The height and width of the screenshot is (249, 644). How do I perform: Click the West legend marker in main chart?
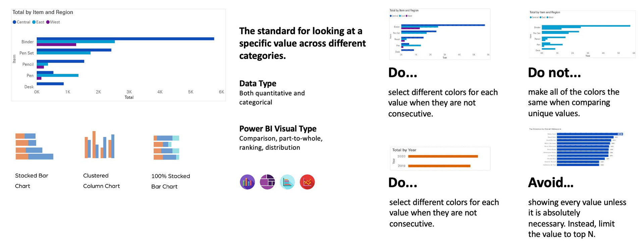click(x=48, y=22)
